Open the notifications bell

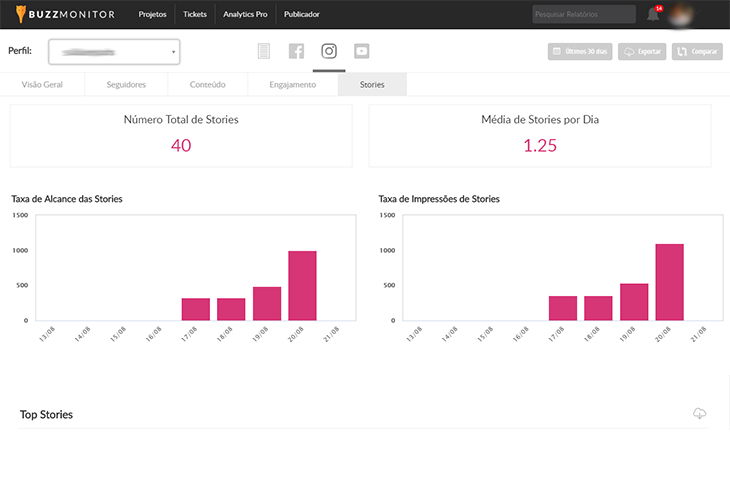click(x=652, y=14)
